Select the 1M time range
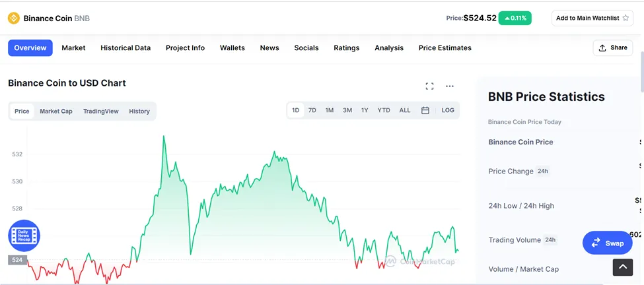This screenshot has height=285, width=644. [x=330, y=110]
